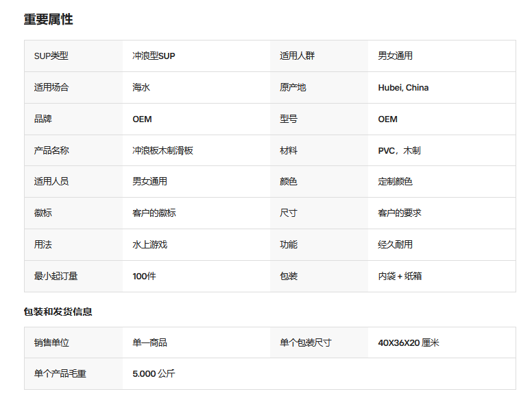Click the 包装 label

[289, 276]
